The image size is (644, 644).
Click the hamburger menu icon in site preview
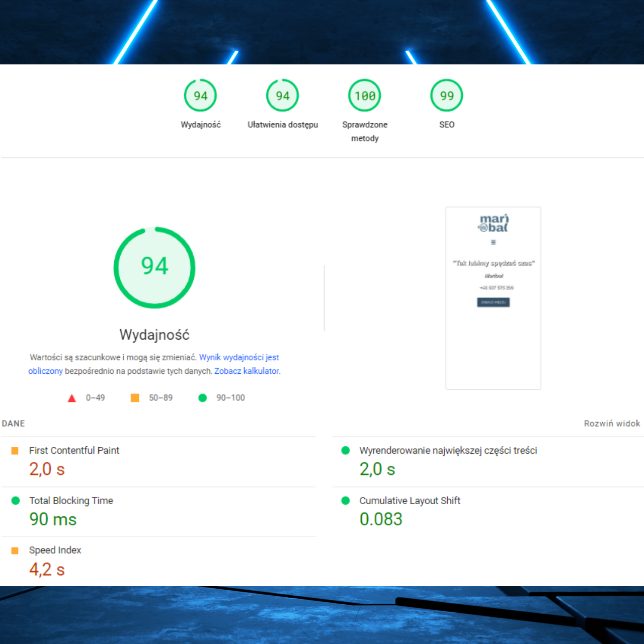[x=493, y=242]
